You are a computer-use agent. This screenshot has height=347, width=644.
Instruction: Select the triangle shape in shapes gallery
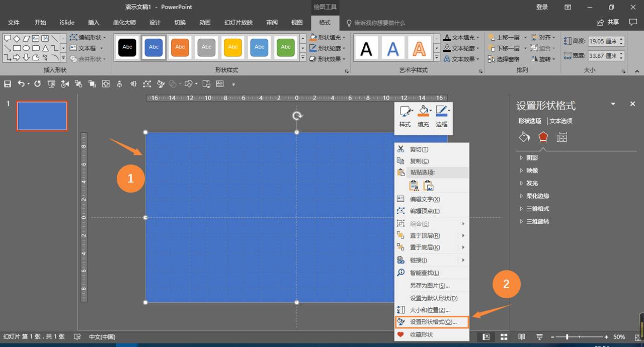pos(45,48)
